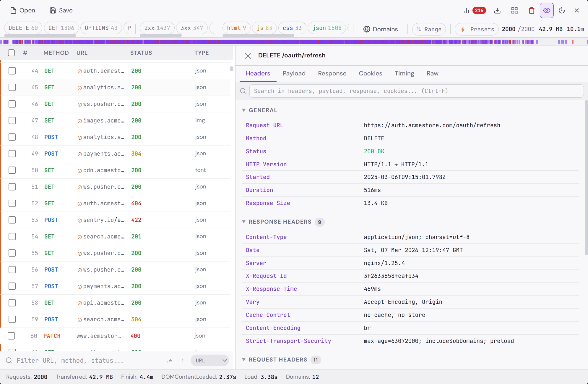
Task: Open the statistics chart panel
Action: coord(466,10)
